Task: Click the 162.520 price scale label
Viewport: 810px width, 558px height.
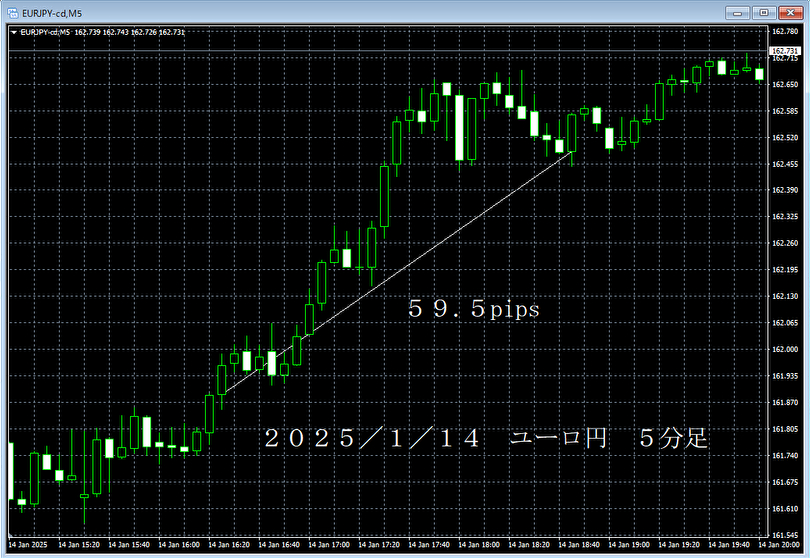Action: 785,137
